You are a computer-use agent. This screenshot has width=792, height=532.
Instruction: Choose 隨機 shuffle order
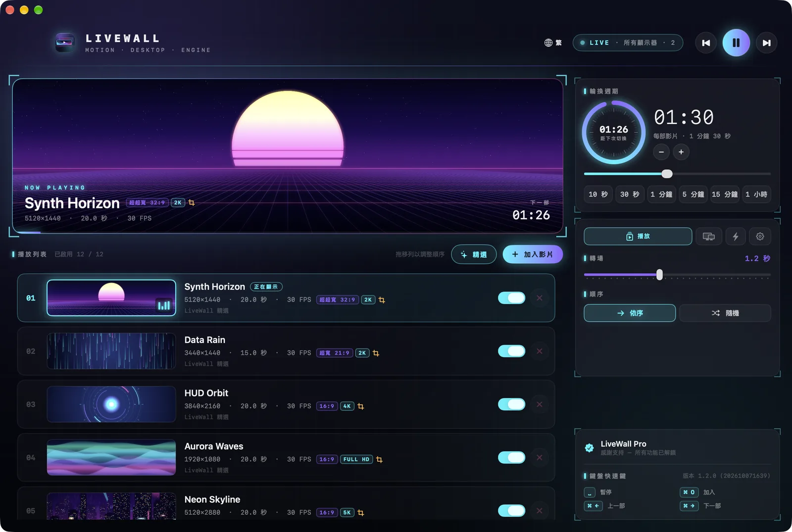pyautogui.click(x=725, y=313)
